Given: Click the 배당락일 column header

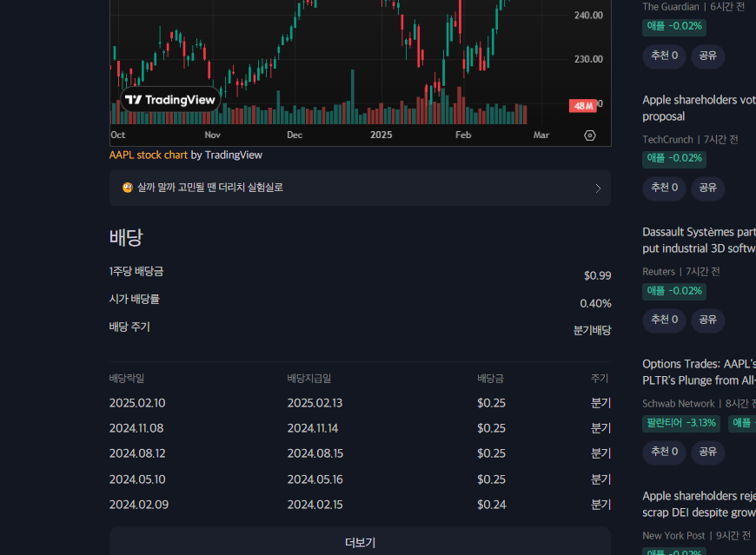Looking at the screenshot, I should pos(127,378).
